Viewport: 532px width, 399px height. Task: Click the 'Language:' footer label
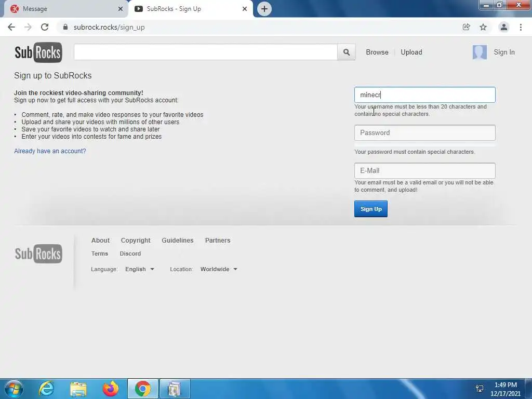[x=104, y=269]
